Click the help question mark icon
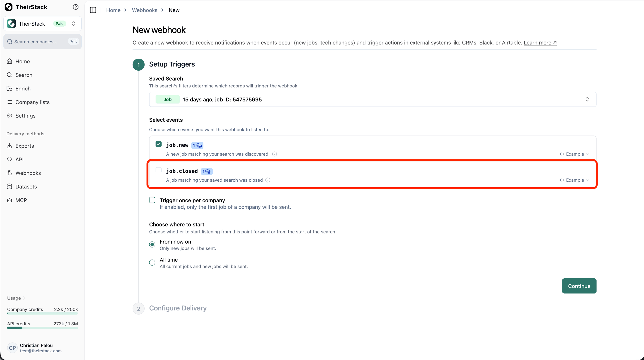 click(x=75, y=7)
